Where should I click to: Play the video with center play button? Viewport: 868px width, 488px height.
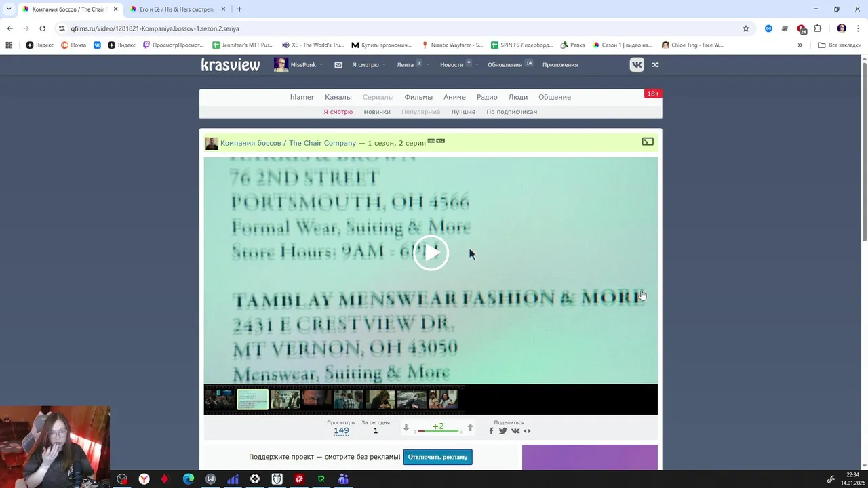pyautogui.click(x=431, y=253)
